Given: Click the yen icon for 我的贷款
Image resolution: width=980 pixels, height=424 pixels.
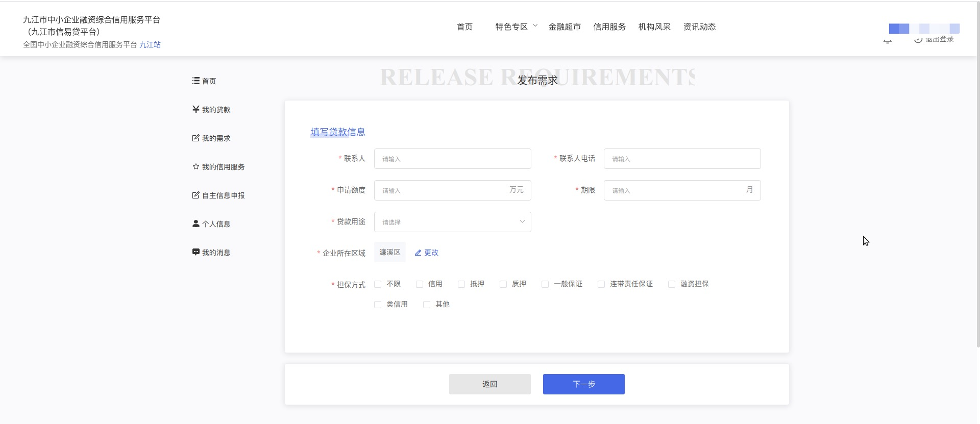Looking at the screenshot, I should (195, 109).
